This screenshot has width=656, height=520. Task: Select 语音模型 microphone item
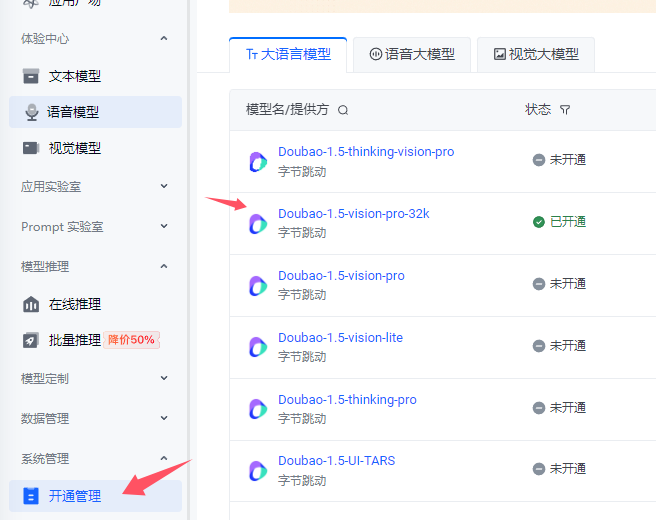[x=74, y=113]
